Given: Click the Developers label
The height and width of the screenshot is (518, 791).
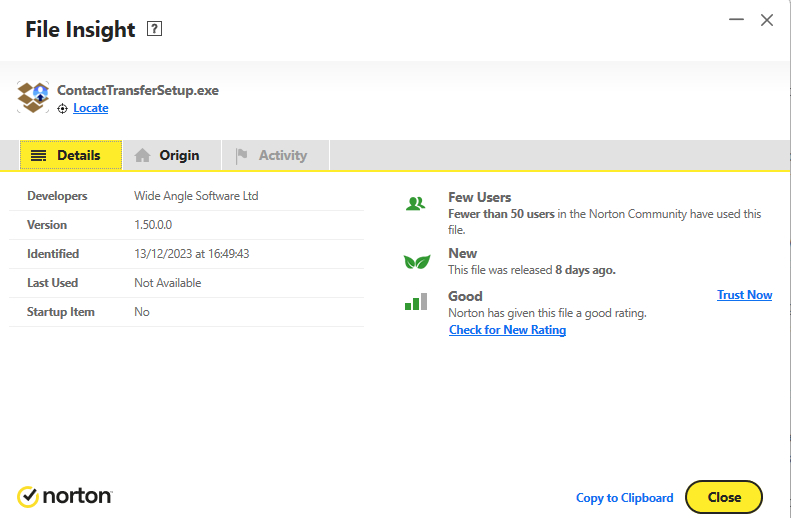Looking at the screenshot, I should tap(57, 196).
